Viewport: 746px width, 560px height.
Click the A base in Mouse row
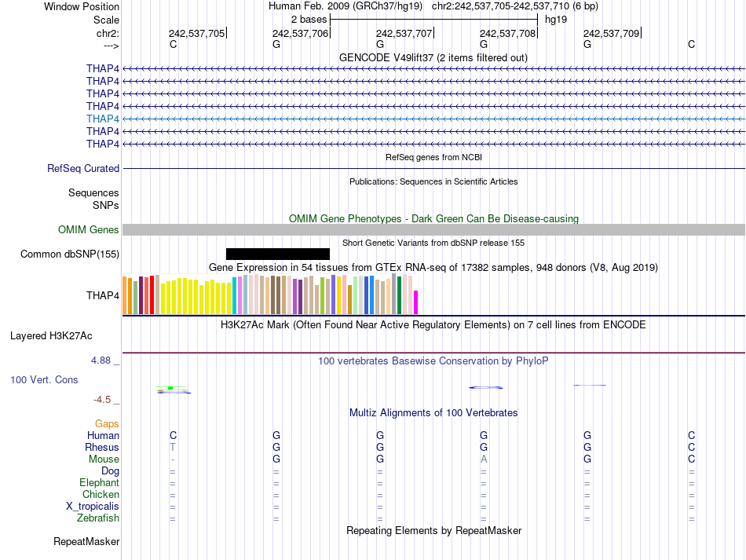484,459
